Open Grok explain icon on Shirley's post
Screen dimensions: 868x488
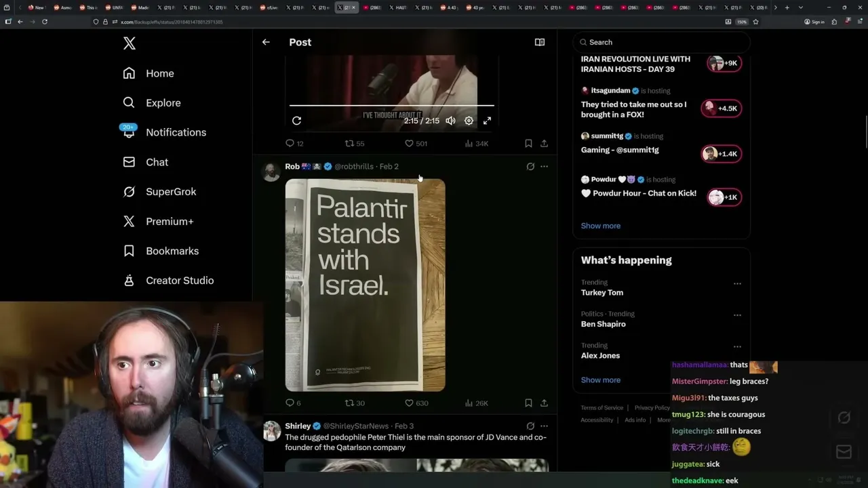[530, 426]
